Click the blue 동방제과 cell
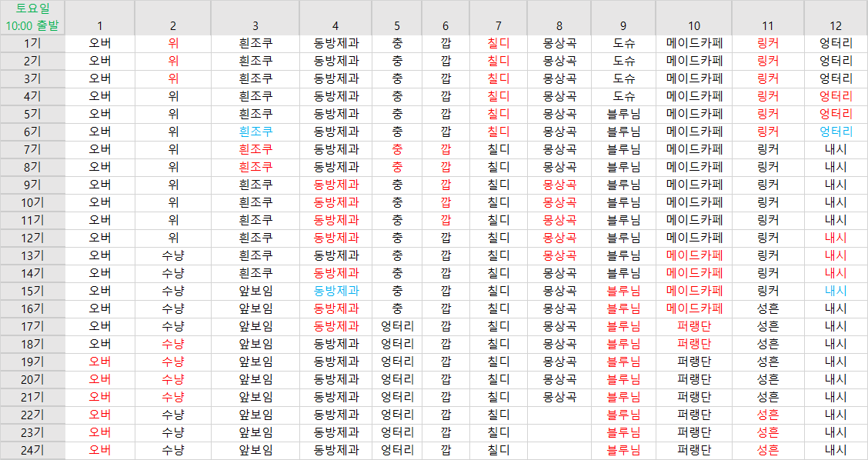This screenshot has height=460, width=868. click(x=336, y=291)
